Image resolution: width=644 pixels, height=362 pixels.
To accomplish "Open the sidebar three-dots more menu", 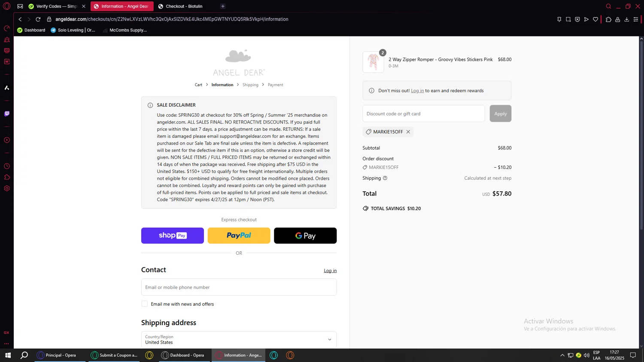I will pos(6,344).
